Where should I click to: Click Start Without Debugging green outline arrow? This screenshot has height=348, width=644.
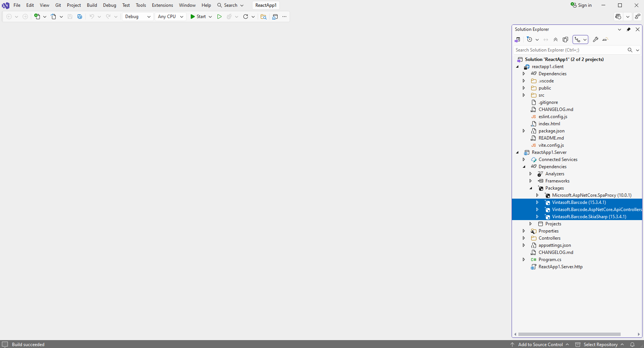(219, 17)
